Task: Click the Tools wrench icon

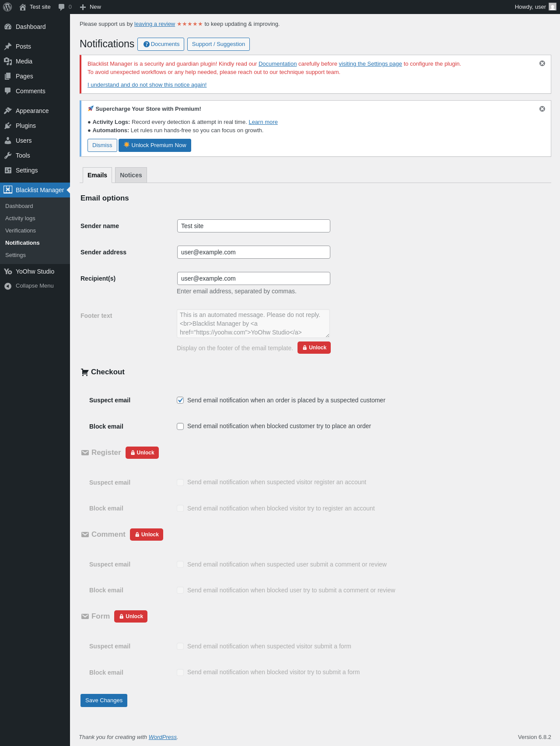Action: (x=8, y=155)
